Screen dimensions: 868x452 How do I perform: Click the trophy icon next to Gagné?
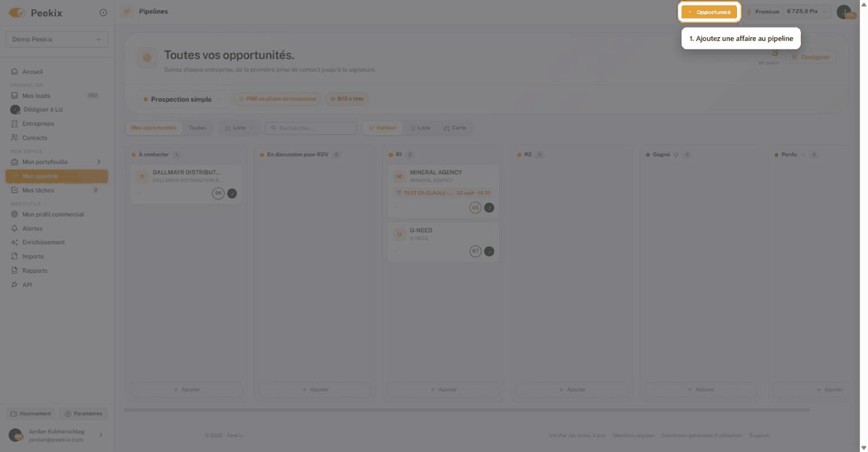coord(676,155)
